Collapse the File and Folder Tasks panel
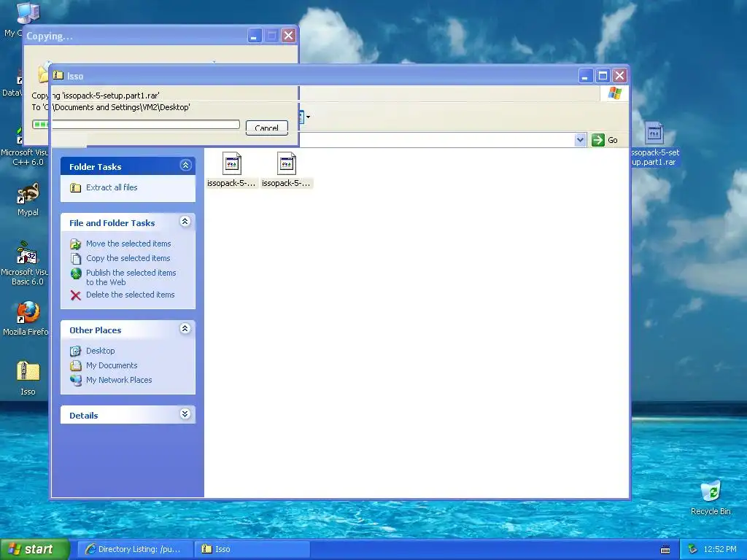Viewport: 747px width, 560px height. (185, 222)
